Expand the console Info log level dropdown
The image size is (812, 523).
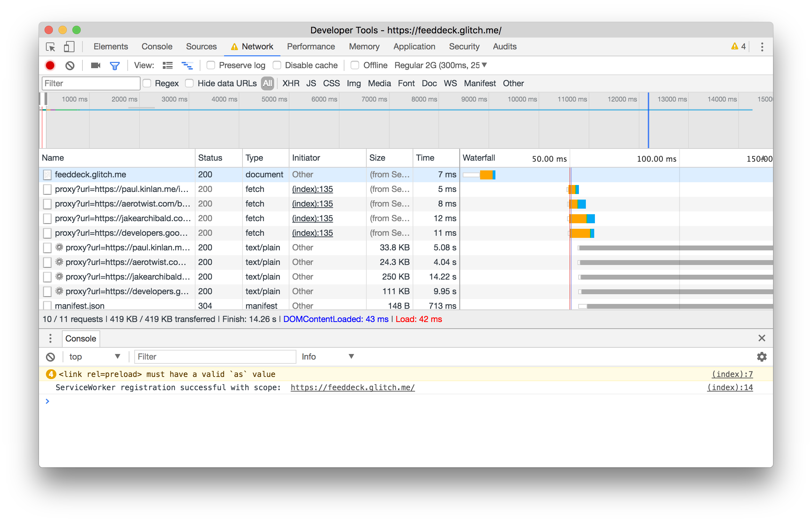point(327,357)
